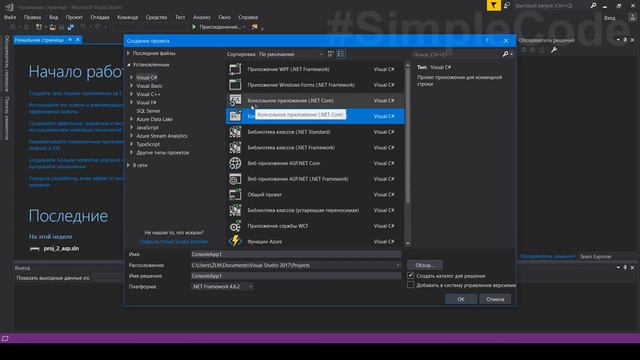Click the Имя project name field
Viewport: 640px width, 360px height.
[x=296, y=254]
